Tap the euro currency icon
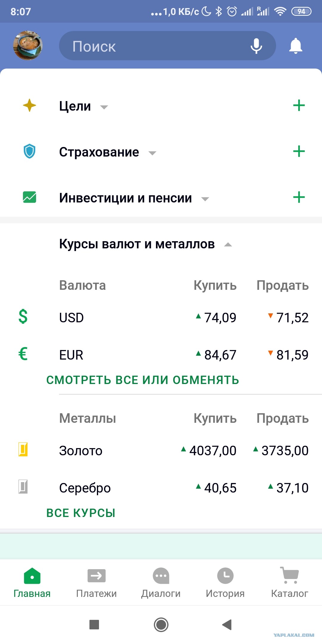 pyautogui.click(x=23, y=354)
